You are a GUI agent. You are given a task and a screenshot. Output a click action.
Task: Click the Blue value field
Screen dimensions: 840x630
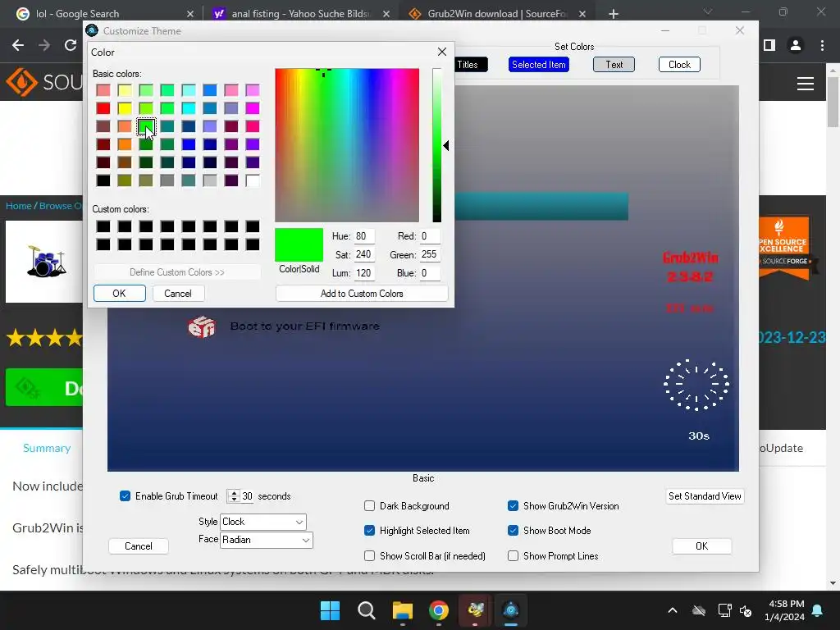point(430,272)
